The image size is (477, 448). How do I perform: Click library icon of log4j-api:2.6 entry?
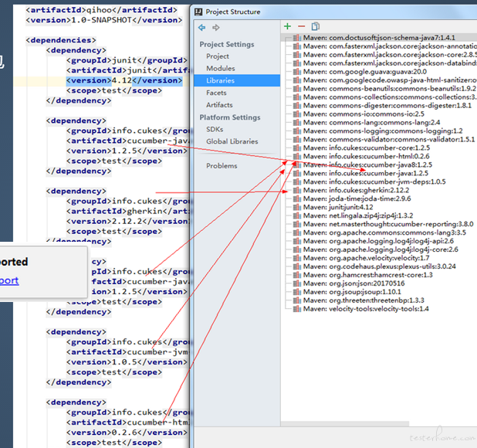pyautogui.click(x=297, y=241)
